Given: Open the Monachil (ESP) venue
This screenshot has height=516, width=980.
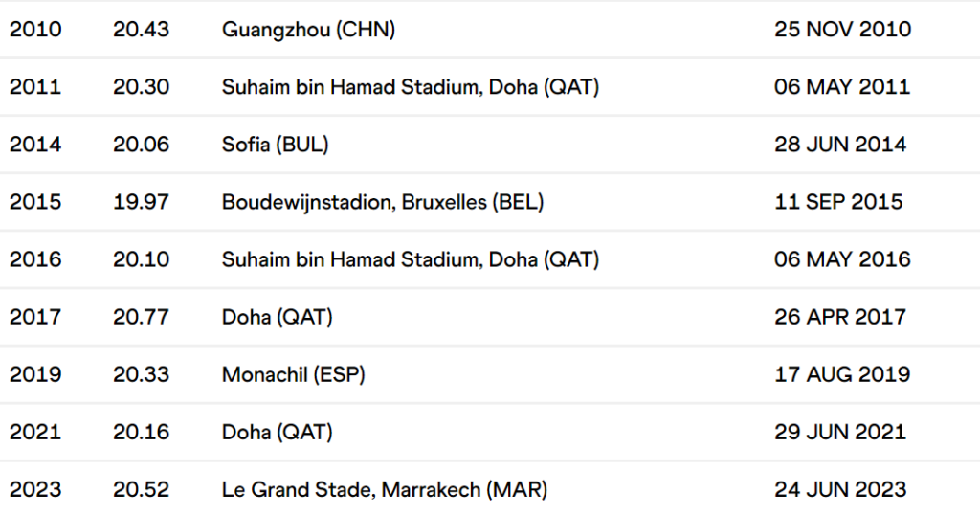Looking at the screenshot, I should coord(293,374).
